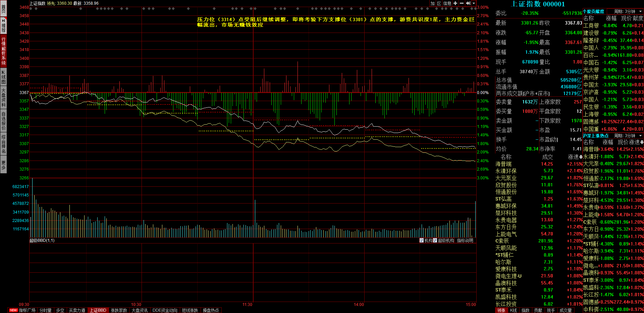644x313 pixels.
Task: Select 海普瑞 in the stock speed list
Action: pos(503,164)
